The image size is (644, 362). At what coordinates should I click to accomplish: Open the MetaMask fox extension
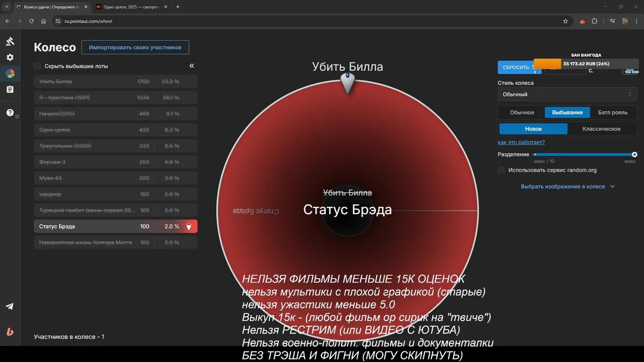click(583, 21)
